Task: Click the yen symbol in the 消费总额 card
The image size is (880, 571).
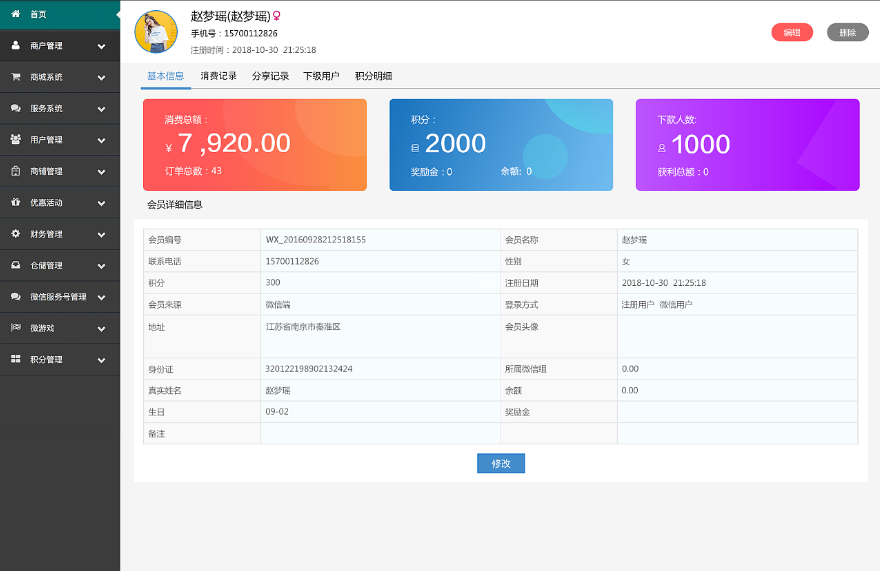Action: tap(169, 149)
